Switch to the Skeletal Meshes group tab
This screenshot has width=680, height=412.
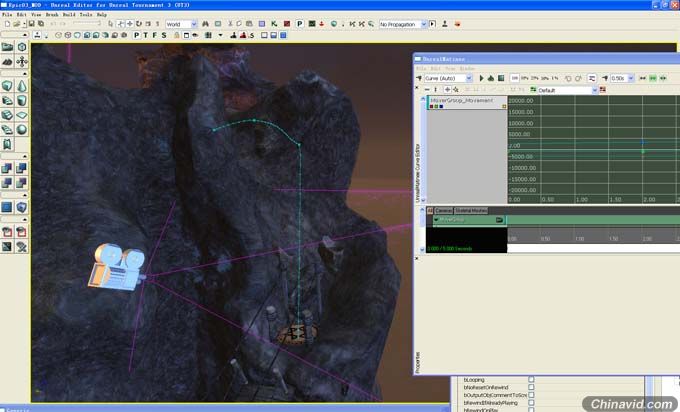471,210
